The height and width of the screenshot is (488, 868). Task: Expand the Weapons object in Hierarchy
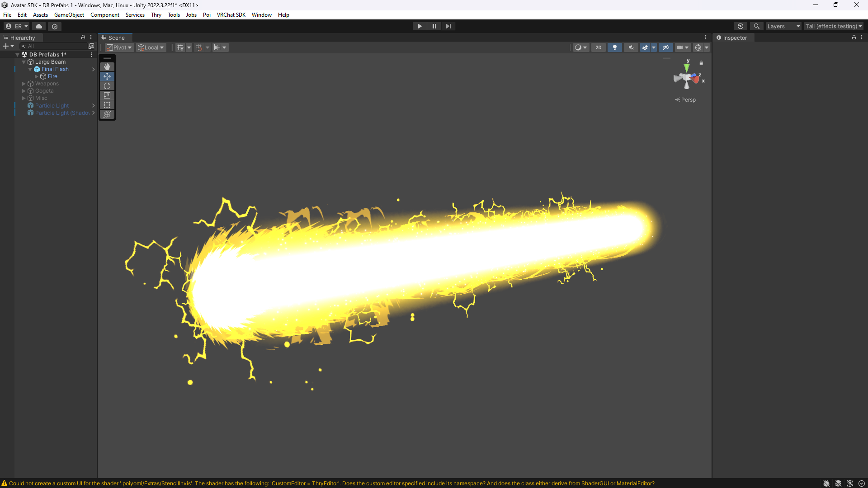(24, 84)
